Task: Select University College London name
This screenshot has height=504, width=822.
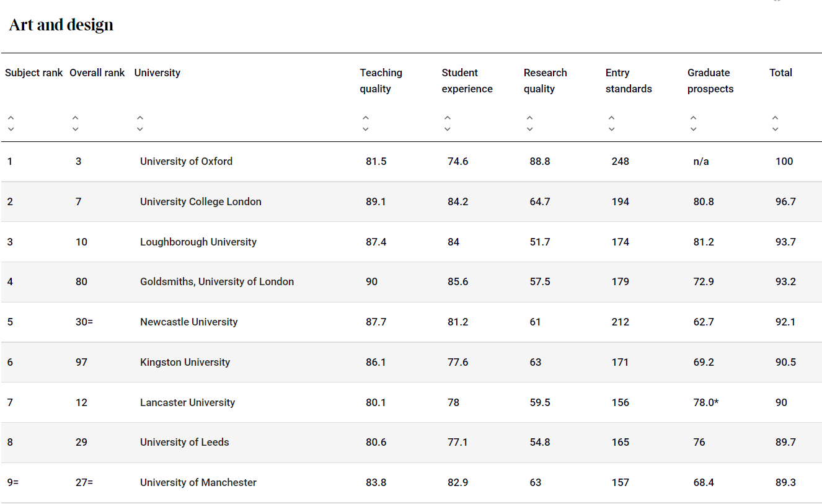Action: pyautogui.click(x=201, y=201)
